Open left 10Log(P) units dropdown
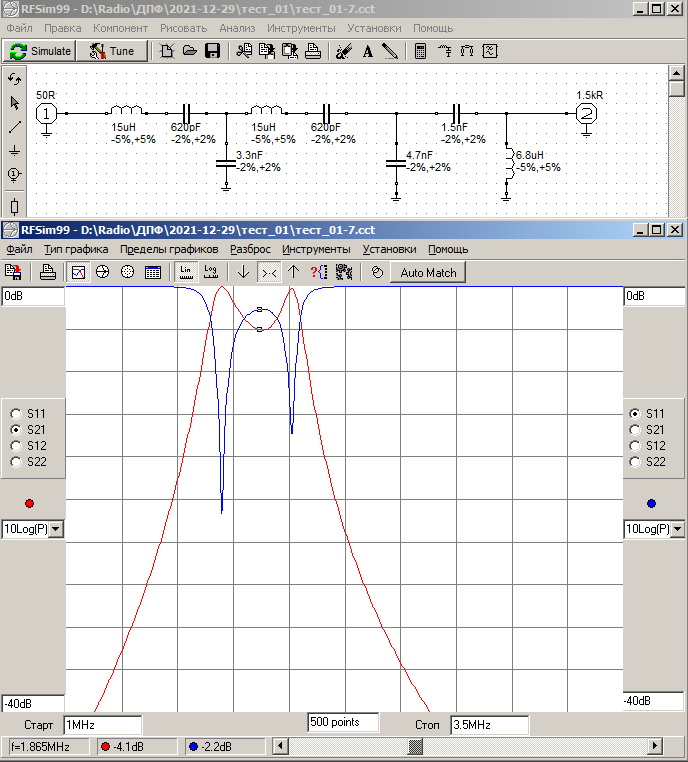688x762 pixels. pos(56,529)
